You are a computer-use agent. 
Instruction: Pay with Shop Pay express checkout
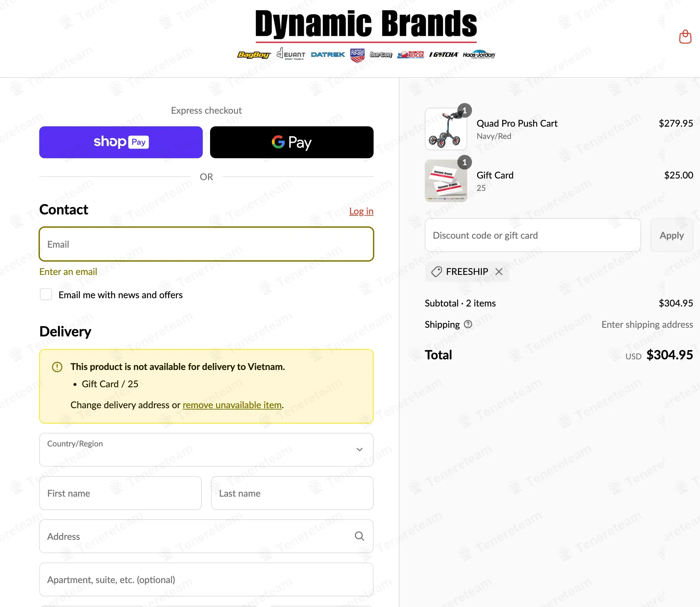coord(121,142)
